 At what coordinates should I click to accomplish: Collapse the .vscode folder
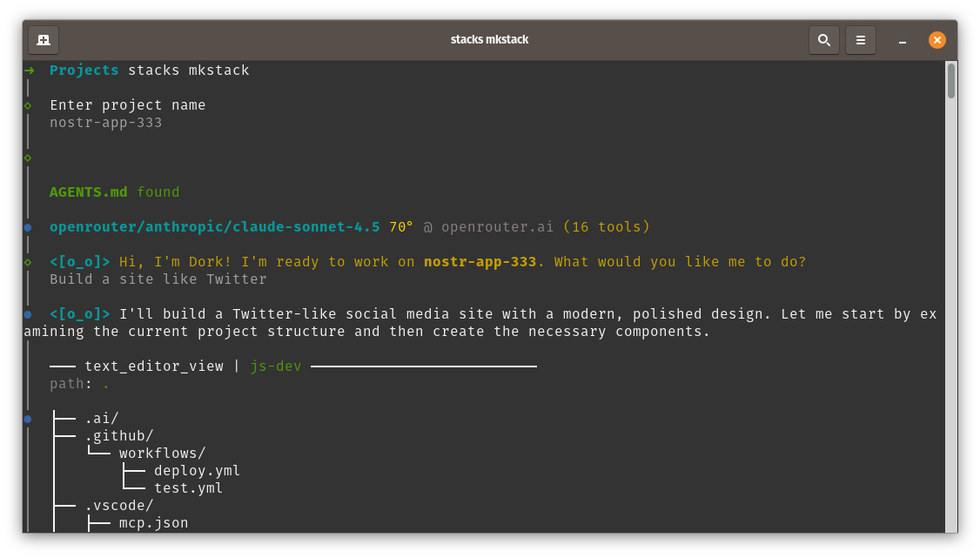point(119,505)
